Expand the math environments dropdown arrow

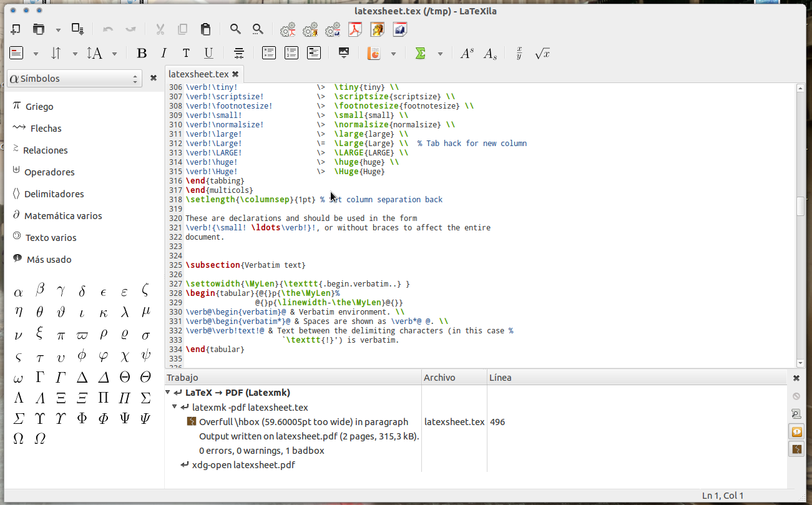pyautogui.click(x=440, y=54)
